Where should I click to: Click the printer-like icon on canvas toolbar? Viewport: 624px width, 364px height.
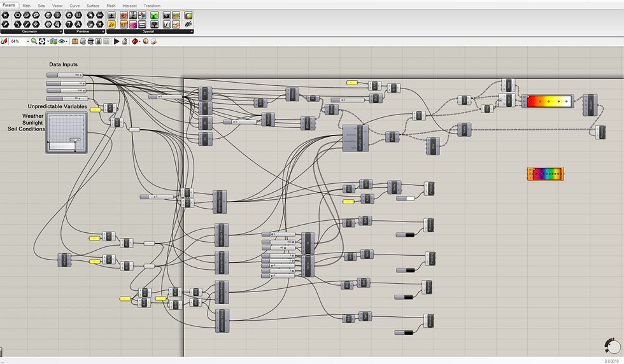90,41
